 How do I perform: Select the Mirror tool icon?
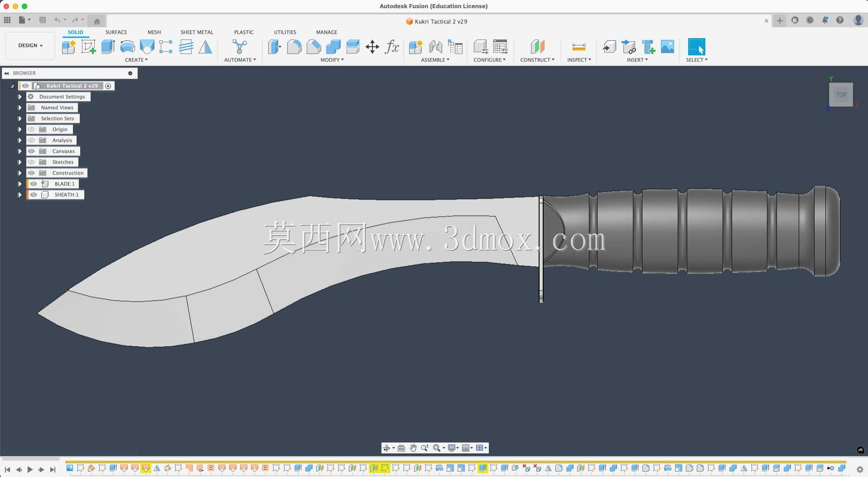point(205,47)
